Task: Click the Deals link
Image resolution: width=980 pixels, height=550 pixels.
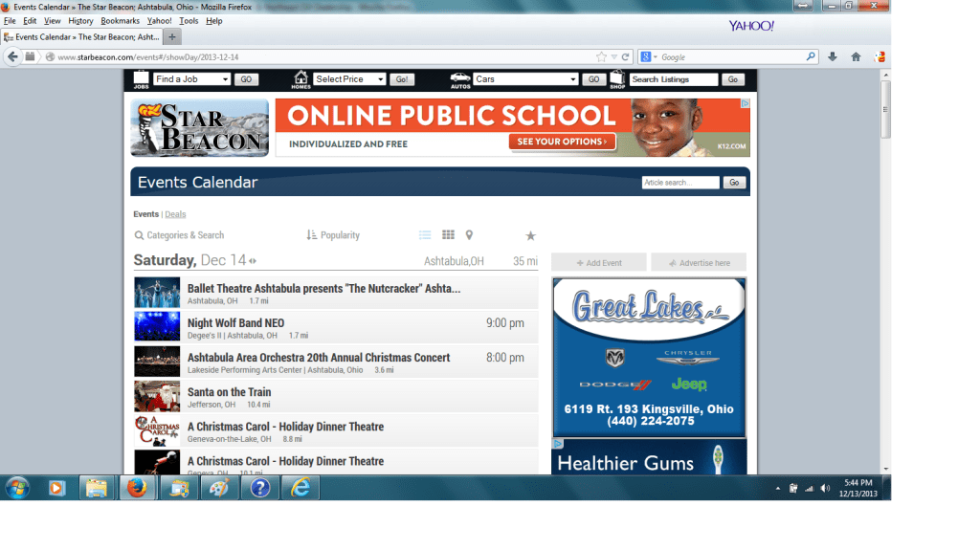Action: [175, 214]
